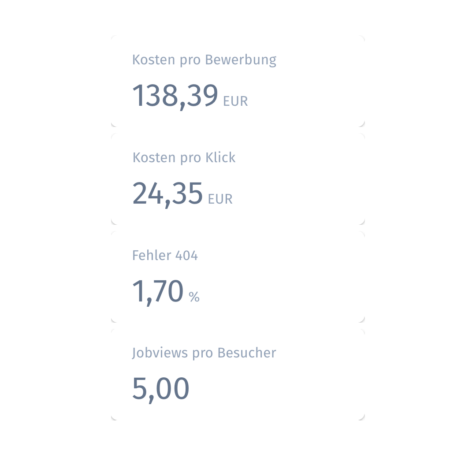
Task: Click the EUR unit beside 138,39
Action: [235, 101]
